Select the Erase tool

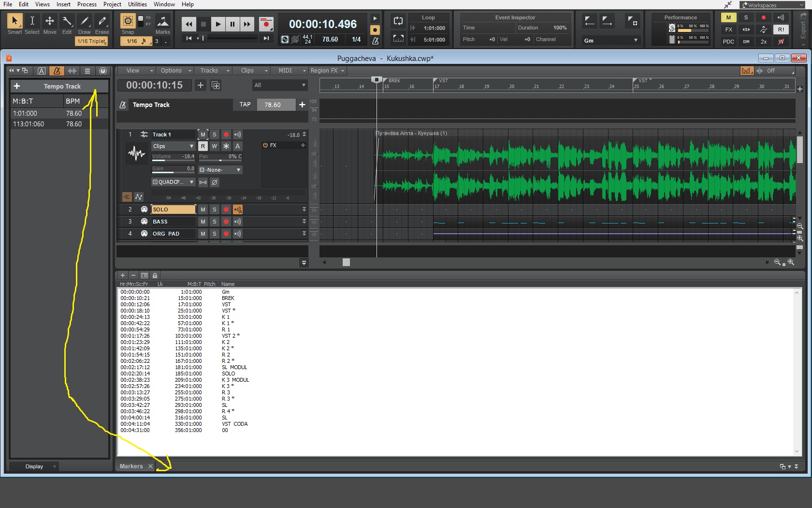coord(102,21)
